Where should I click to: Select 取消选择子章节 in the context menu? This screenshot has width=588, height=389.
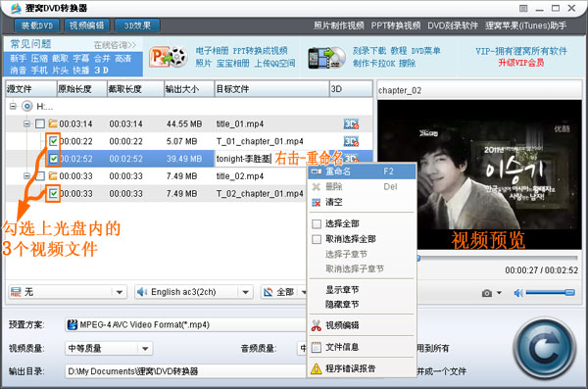tap(355, 268)
